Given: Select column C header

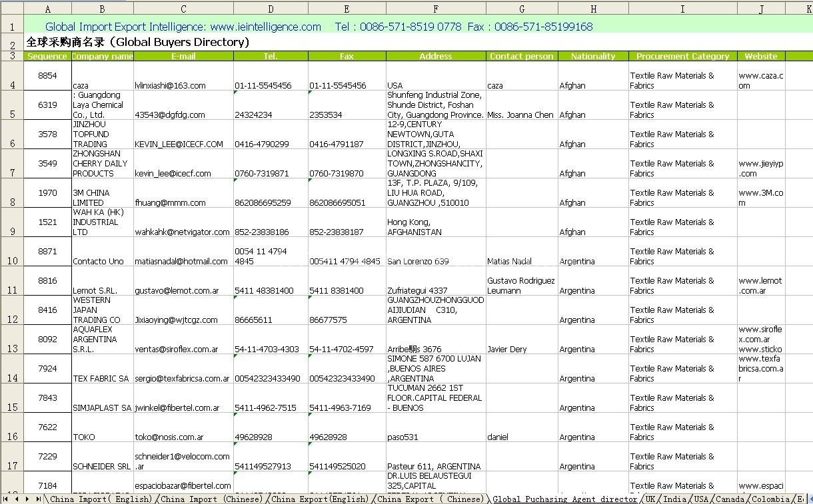Looking at the screenshot, I should [183, 8].
